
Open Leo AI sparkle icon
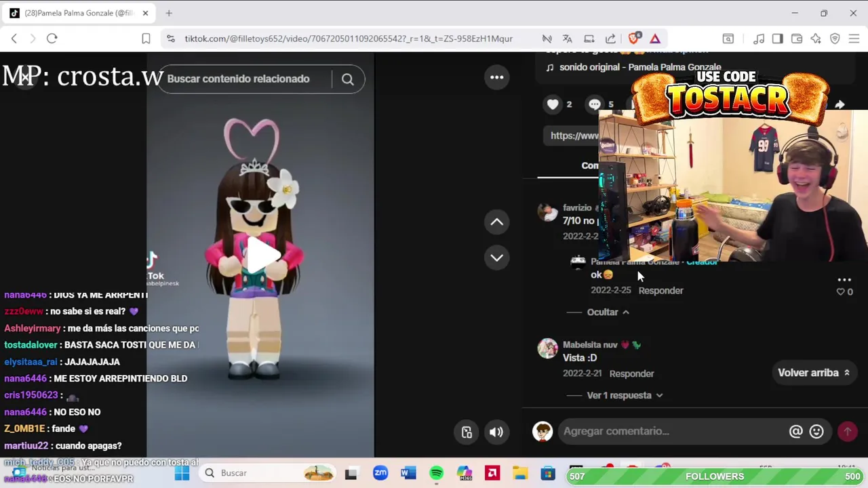[x=816, y=39]
